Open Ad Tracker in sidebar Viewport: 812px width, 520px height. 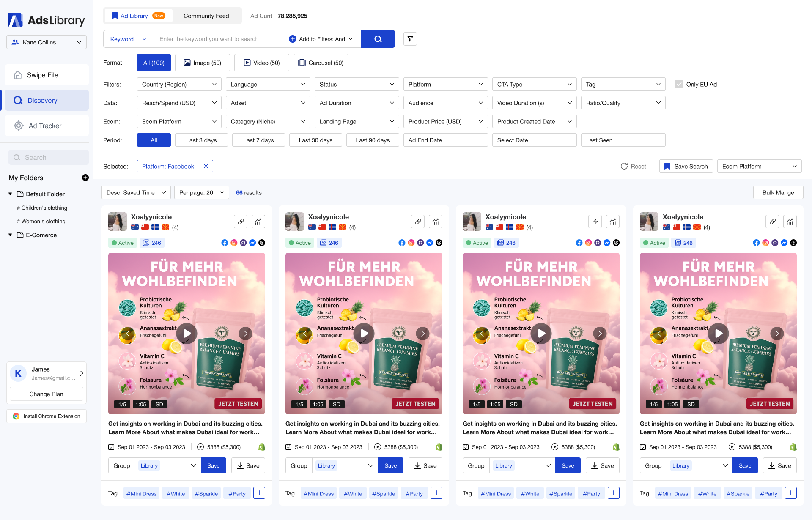tap(45, 126)
